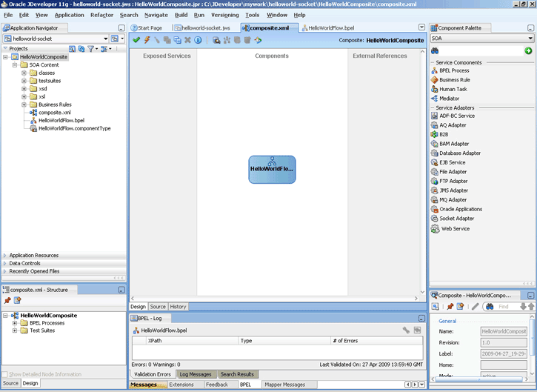This screenshot has height=392, width=537.
Task: Click green add button in Component Palette
Action: 528,50
